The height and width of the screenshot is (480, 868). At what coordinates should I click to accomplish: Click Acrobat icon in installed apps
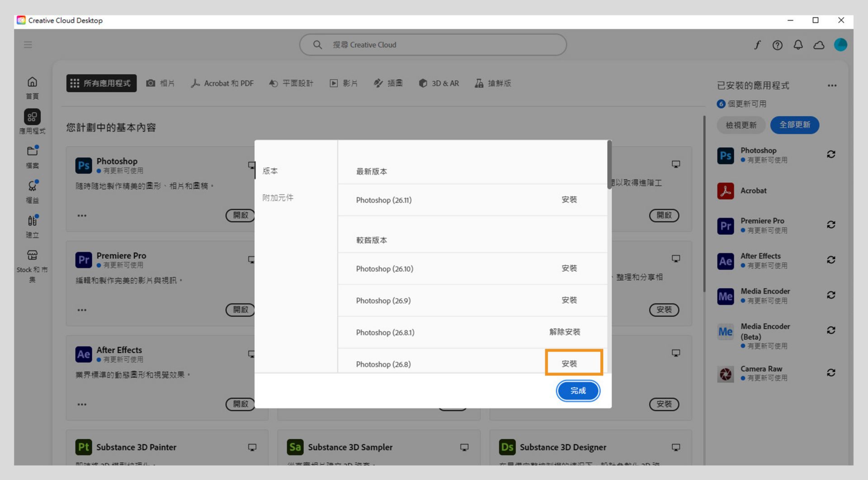pyautogui.click(x=726, y=191)
